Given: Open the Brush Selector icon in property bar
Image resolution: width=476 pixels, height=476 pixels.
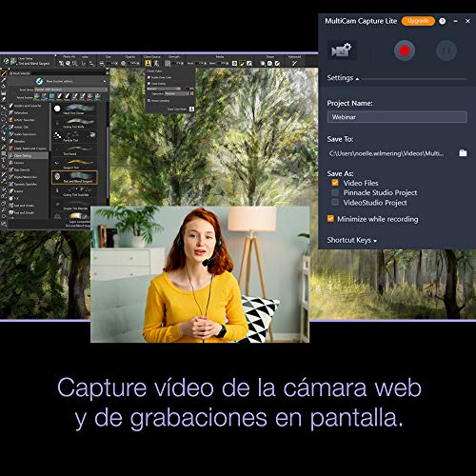Looking at the screenshot, I should pyautogui.click(x=13, y=61).
